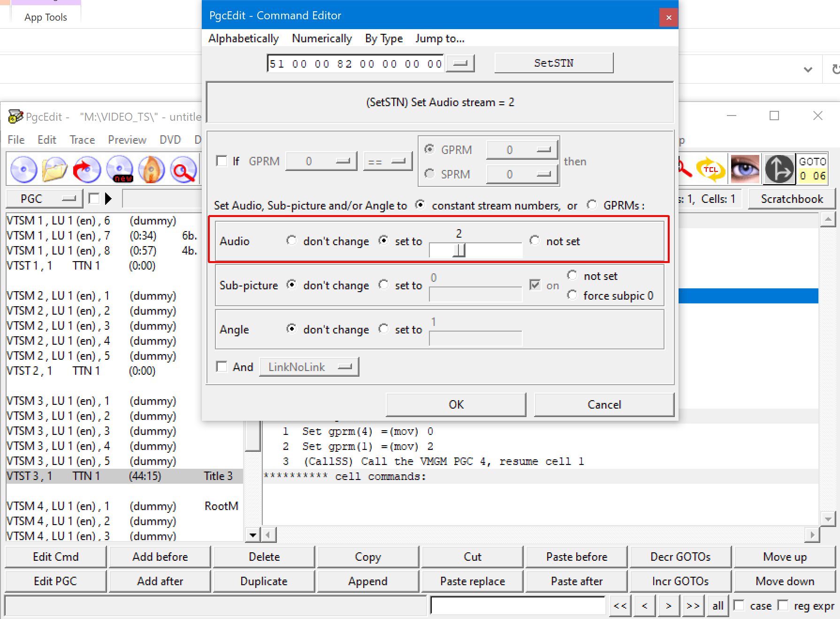Click the yellow TCL arrows icon
840x619 pixels.
pyautogui.click(x=710, y=169)
